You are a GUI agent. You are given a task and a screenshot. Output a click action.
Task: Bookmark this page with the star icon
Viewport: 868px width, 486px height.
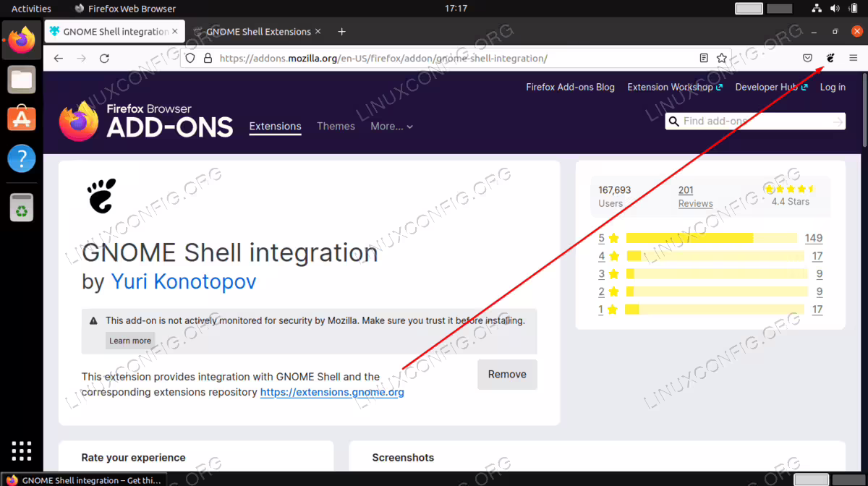click(721, 58)
